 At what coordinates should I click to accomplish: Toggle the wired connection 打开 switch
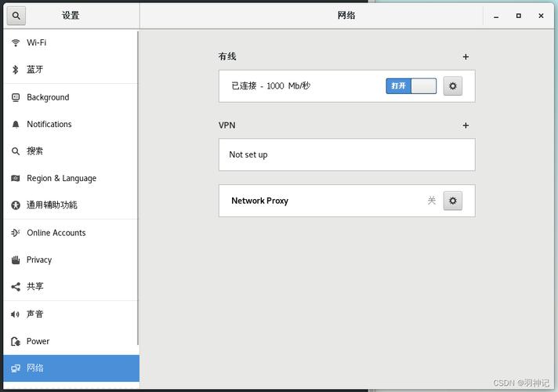[411, 85]
